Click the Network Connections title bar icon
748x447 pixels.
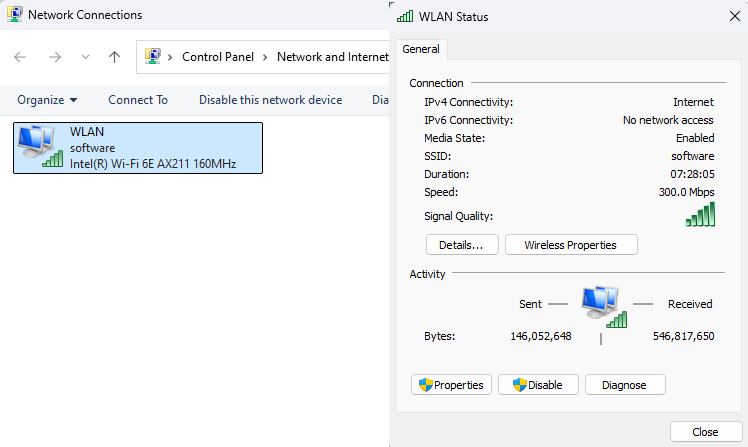pyautogui.click(x=15, y=15)
